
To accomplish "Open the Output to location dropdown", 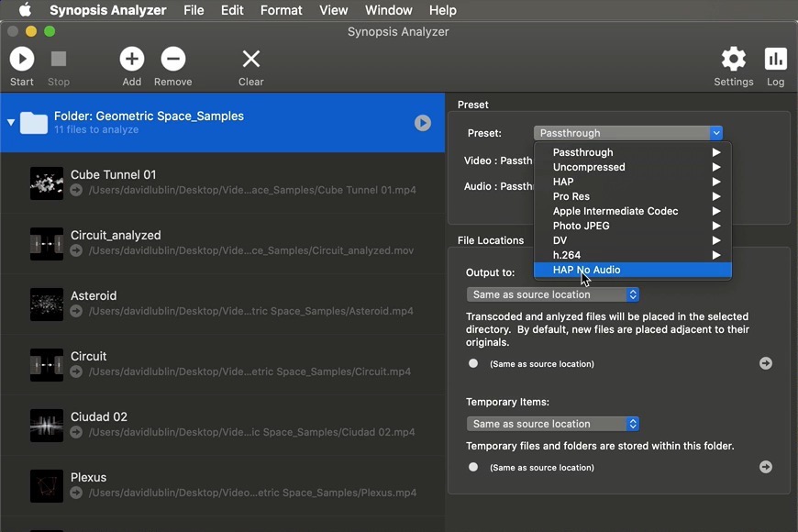I will point(553,294).
